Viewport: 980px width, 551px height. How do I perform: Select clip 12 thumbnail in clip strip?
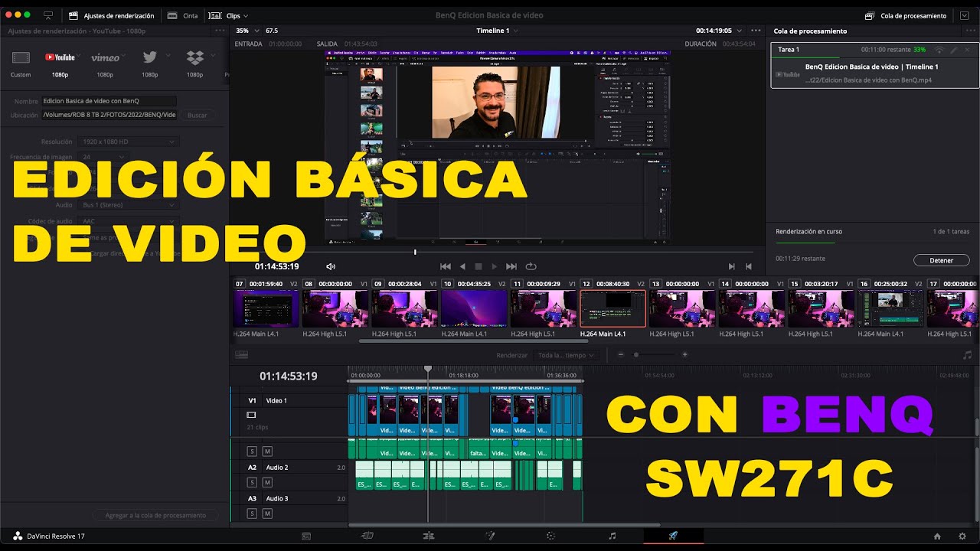(x=612, y=309)
